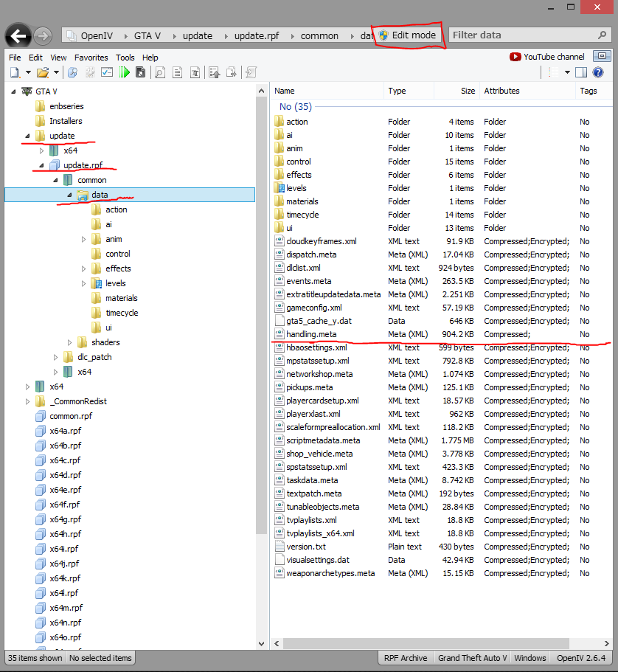Expand the dlc_patch folder in the tree
Image resolution: width=618 pixels, height=672 pixels.
55,356
